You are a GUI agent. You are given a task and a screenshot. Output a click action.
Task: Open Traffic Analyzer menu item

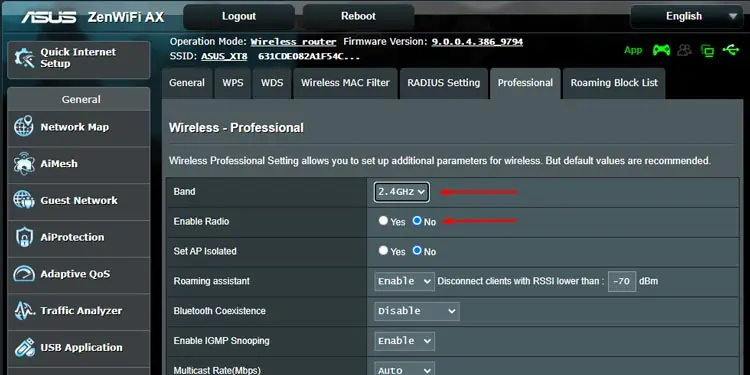click(79, 311)
